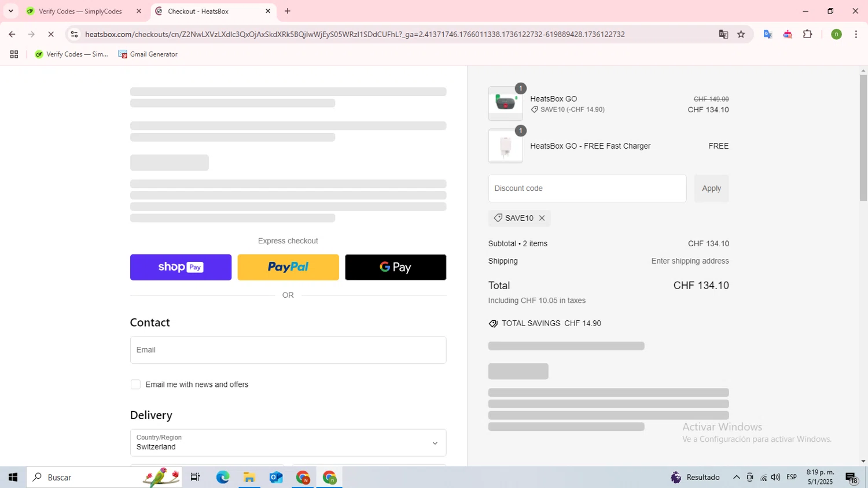This screenshot has width=868, height=488.
Task: Open Outlook from taskbar
Action: point(276,477)
